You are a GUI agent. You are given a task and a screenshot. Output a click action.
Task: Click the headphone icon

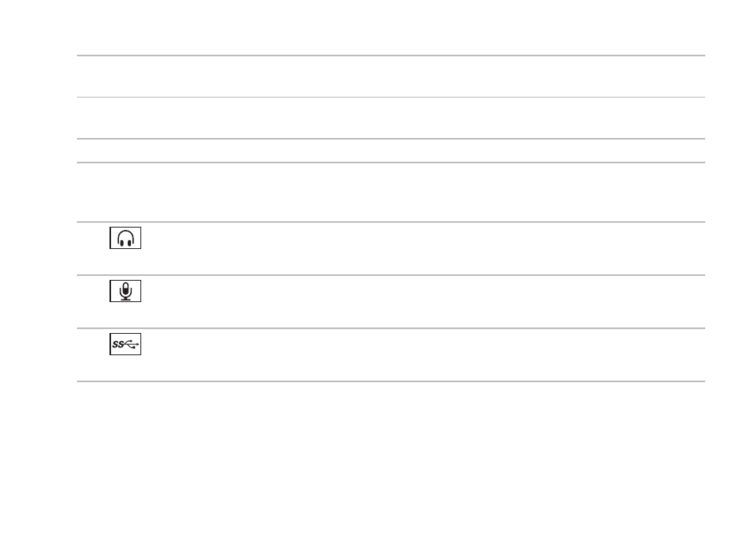click(x=125, y=238)
